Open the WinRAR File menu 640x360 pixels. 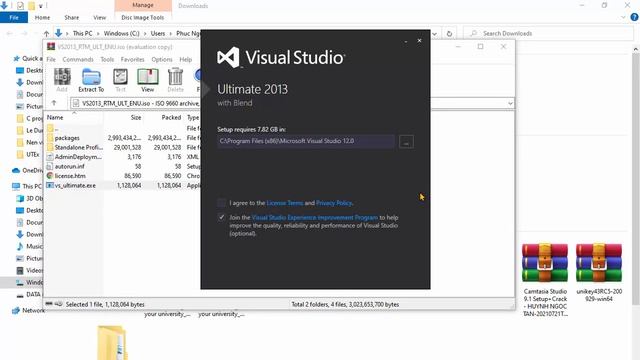coord(51,60)
